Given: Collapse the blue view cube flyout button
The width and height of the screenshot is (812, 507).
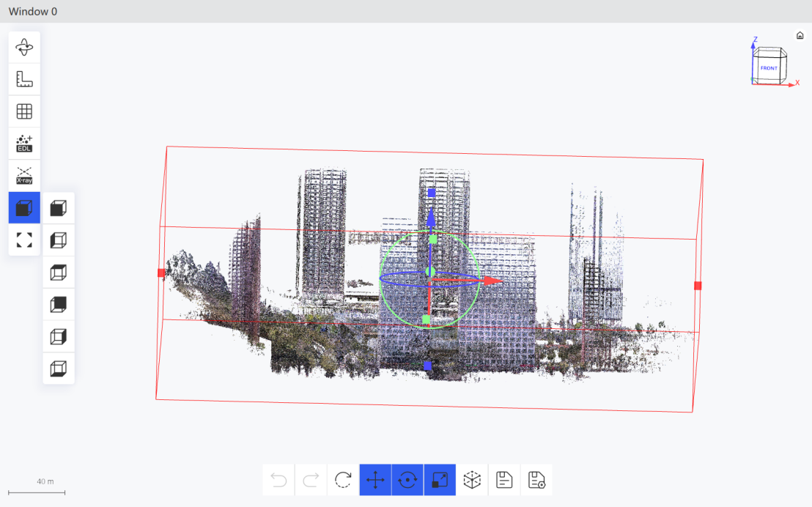Looking at the screenshot, I should 24,207.
